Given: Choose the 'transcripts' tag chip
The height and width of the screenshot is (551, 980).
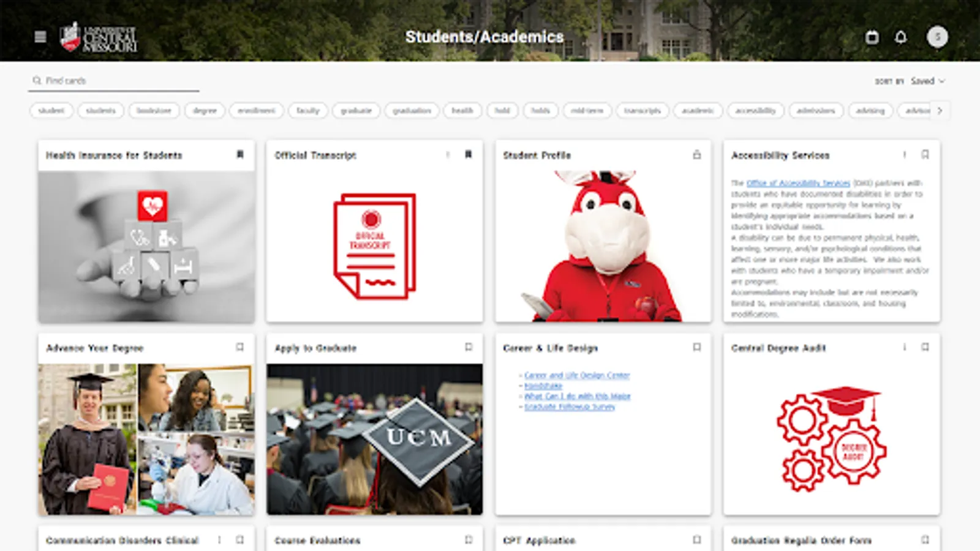Looking at the screenshot, I should point(643,111).
